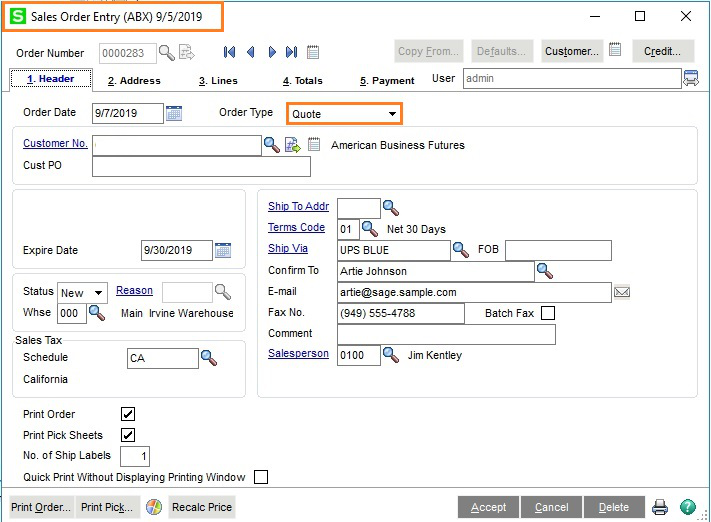The image size is (711, 522).
Task: Switch to the 2. Address tab
Action: [134, 81]
